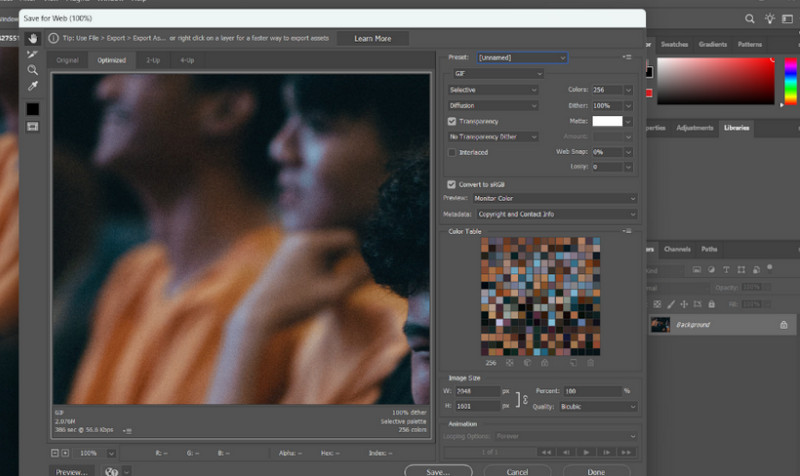Click the pixel layer filter icon

[696, 269]
